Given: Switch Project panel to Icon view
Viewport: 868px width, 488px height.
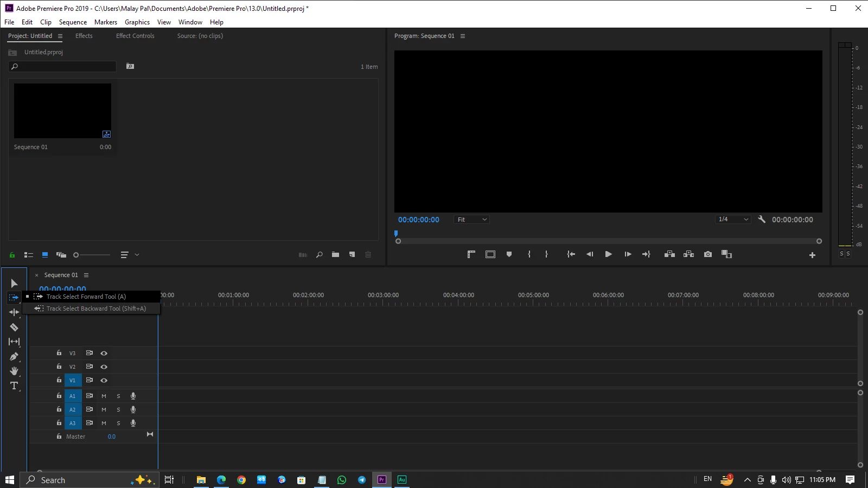Looking at the screenshot, I should (x=45, y=255).
